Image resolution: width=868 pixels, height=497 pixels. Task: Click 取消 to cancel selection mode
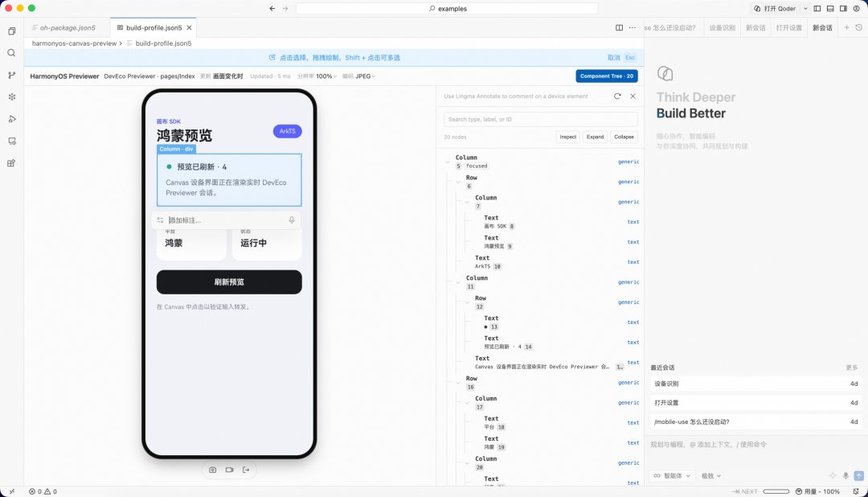tap(613, 58)
